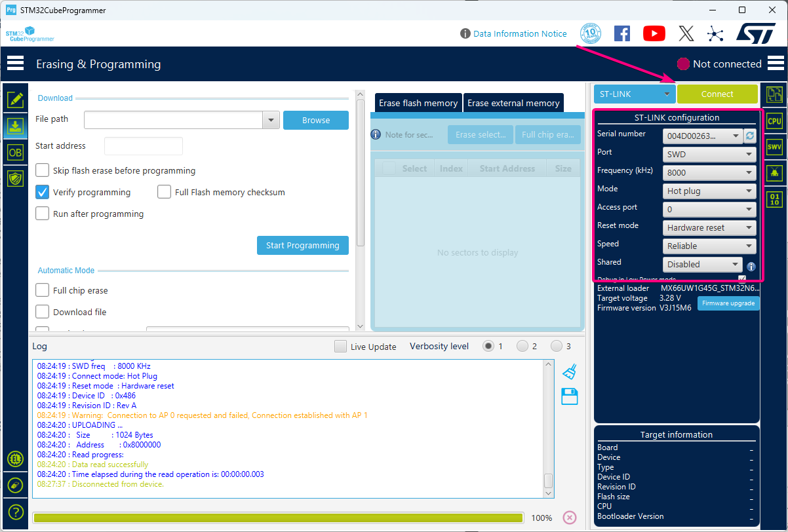Viewport: 788px width, 532px height.
Task: Open the Erasing & Programming panel icon
Action: click(14, 126)
